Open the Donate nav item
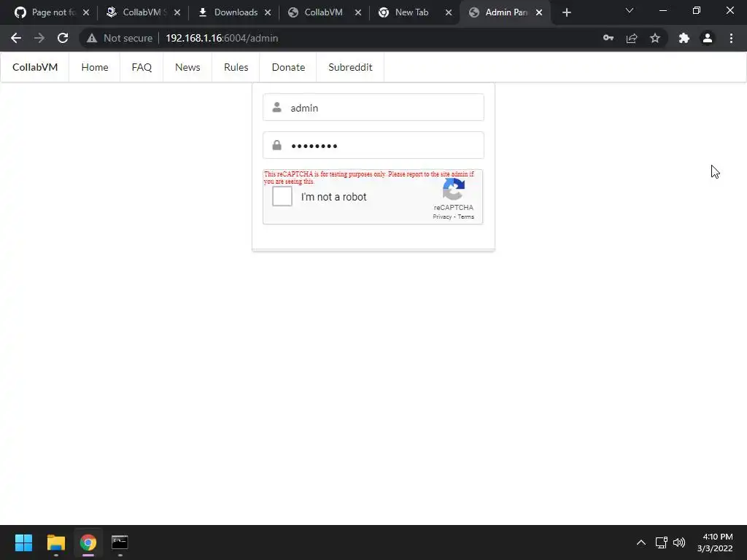Image resolution: width=747 pixels, height=560 pixels. [288, 67]
